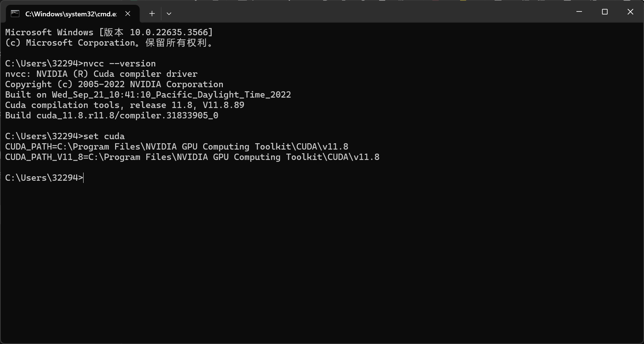Select the C:\Windows\system32\cmd.exe tab
Screen dimensions: 644x344
click(71, 13)
